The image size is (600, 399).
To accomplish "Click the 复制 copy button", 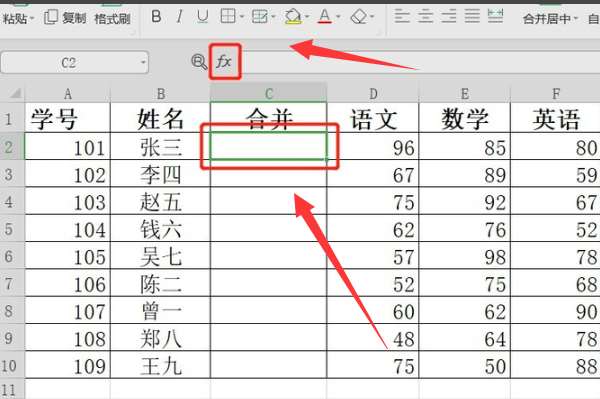I will tap(65, 18).
